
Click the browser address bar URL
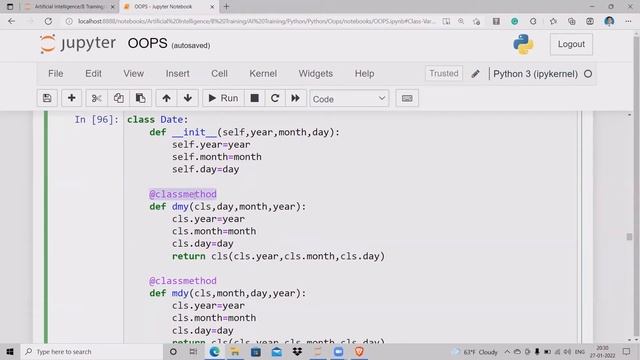[x=256, y=21]
